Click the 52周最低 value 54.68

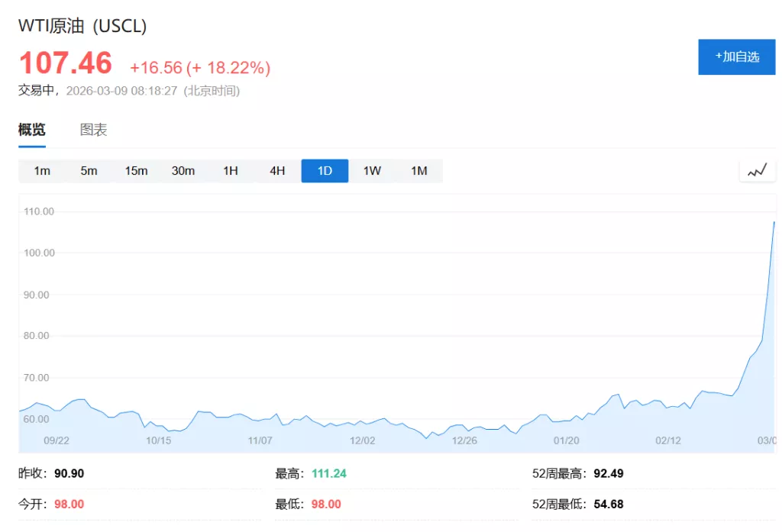pyautogui.click(x=608, y=505)
